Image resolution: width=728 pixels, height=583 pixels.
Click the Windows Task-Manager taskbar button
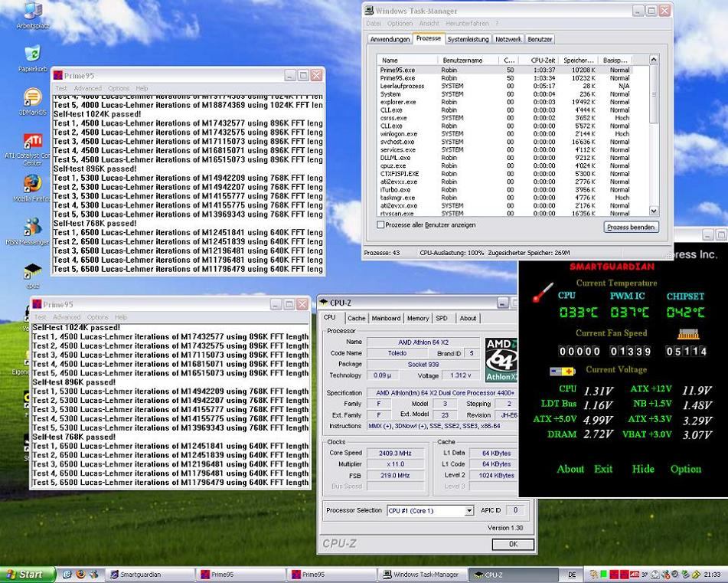tap(422, 575)
